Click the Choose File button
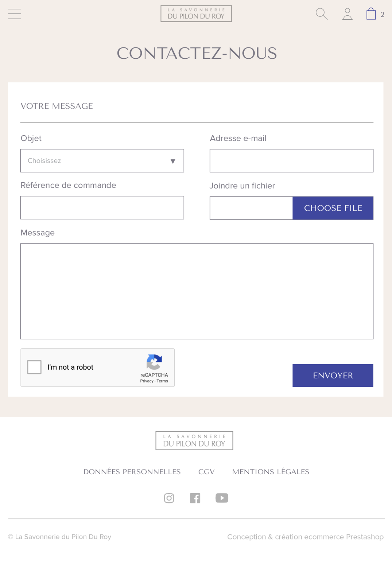The height and width of the screenshot is (568, 392). (x=333, y=208)
